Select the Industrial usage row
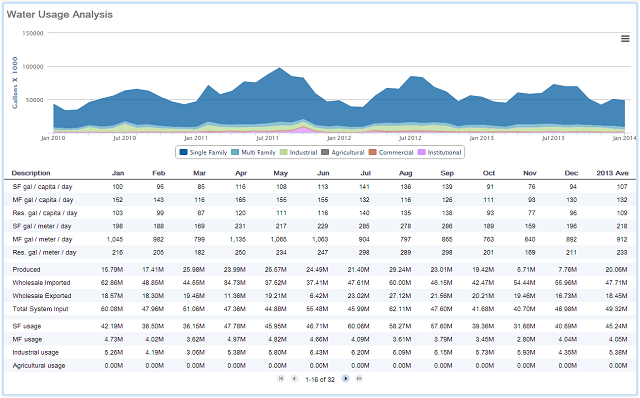Screen dimensions: 640x398 320,352
